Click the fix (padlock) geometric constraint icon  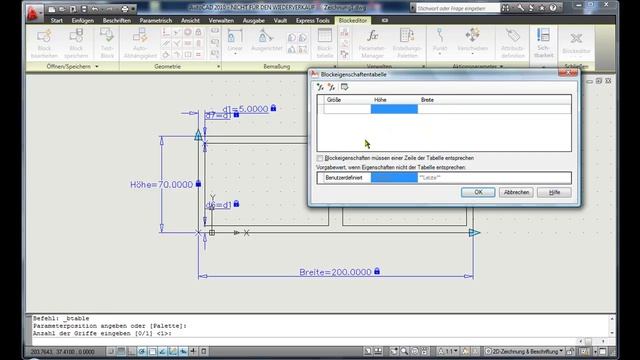tap(198, 32)
